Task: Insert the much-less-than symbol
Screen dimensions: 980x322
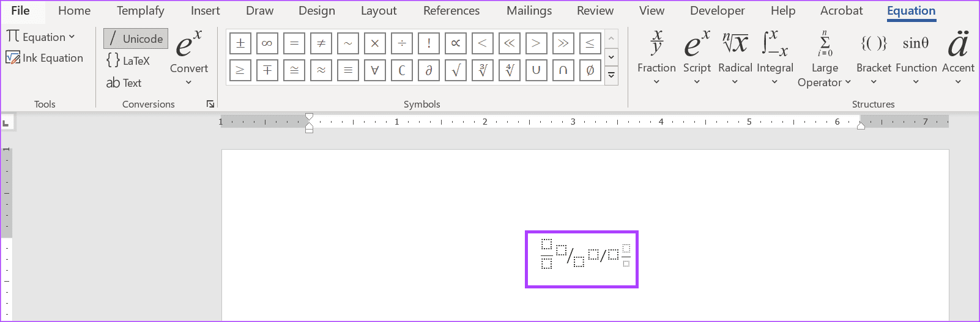Action: pyautogui.click(x=510, y=43)
